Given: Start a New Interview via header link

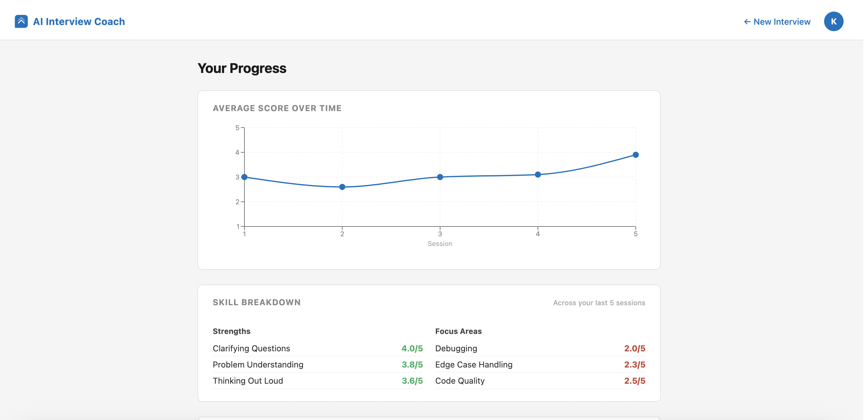Looking at the screenshot, I should tap(777, 22).
